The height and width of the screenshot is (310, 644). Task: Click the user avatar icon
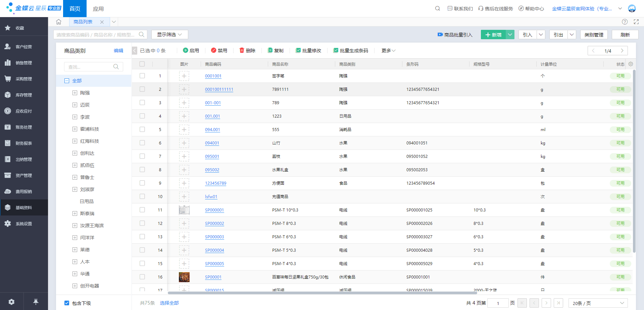[x=632, y=8]
